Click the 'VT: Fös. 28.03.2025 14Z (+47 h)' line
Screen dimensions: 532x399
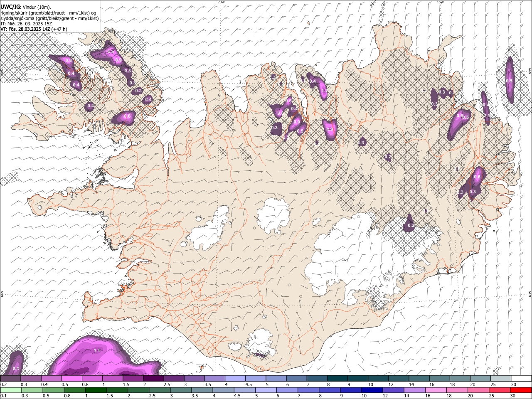(x=34, y=29)
